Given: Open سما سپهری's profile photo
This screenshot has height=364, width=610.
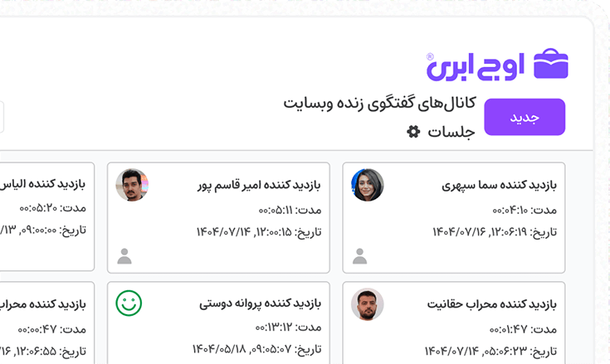Looking at the screenshot, I should point(367,185).
